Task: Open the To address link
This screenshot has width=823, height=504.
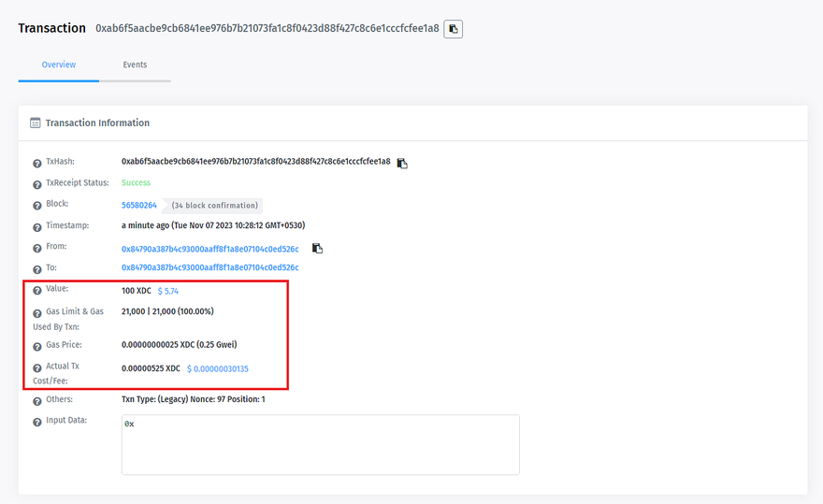Action: click(210, 268)
